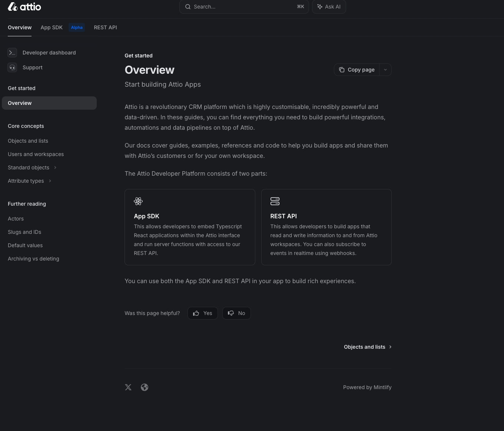Screen dimensions: 504x431
Task: Click the ⌘K shortcut hint
Action: (x=301, y=7)
